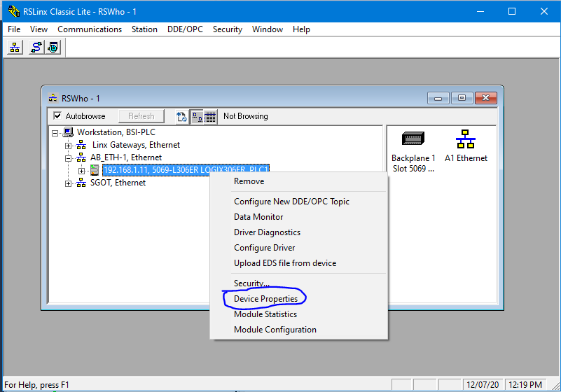Expand the 192.168.1.11 controller node

pyautogui.click(x=81, y=171)
